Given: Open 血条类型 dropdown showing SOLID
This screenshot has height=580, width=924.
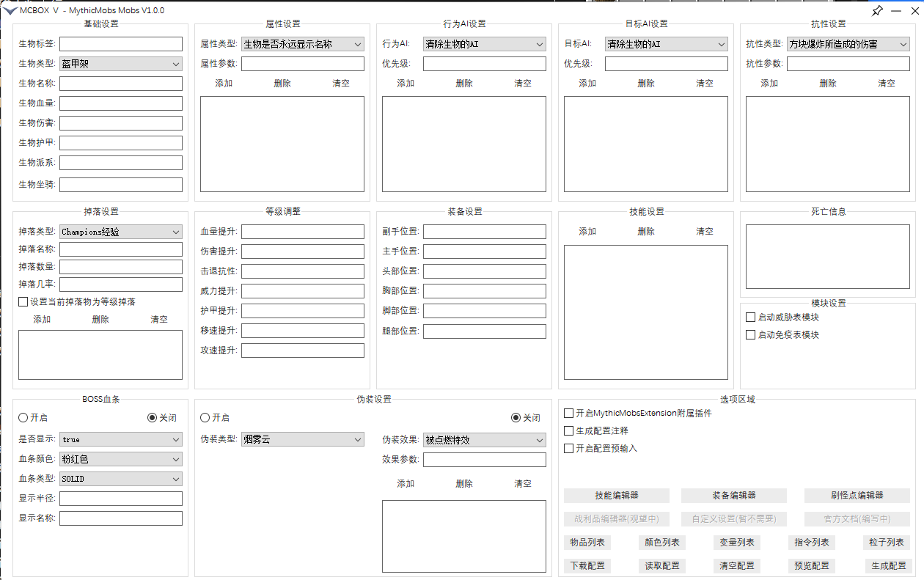Looking at the screenshot, I should (x=121, y=479).
